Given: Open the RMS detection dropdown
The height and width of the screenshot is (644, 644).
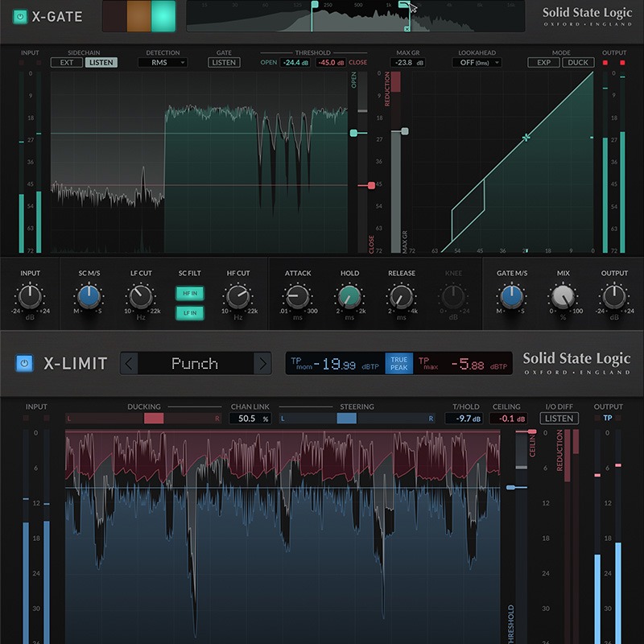Looking at the screenshot, I should 163,63.
